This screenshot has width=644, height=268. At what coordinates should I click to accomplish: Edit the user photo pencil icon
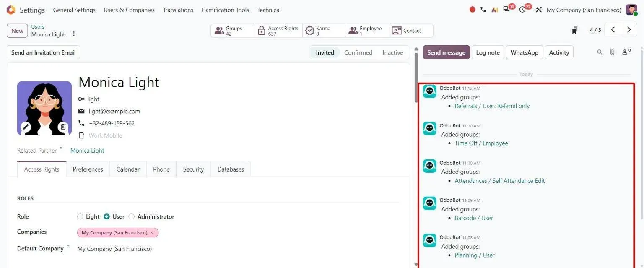point(26,127)
